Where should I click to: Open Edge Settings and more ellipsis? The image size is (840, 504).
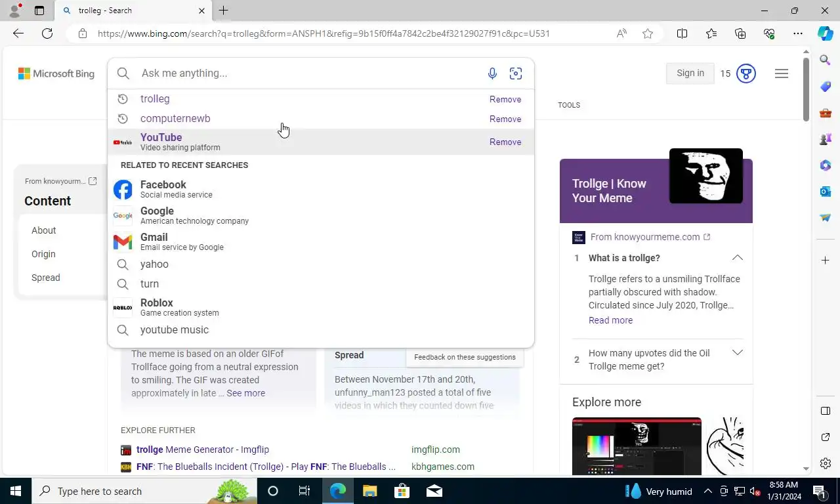click(798, 33)
